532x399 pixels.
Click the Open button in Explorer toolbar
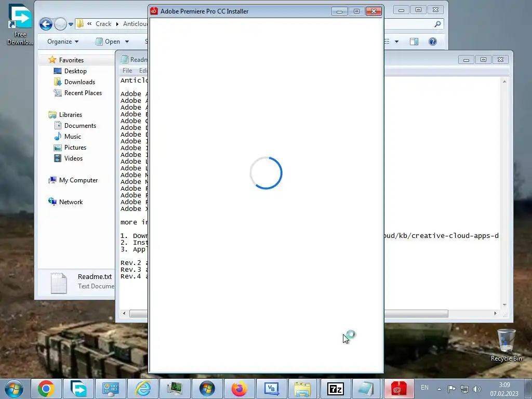point(109,42)
